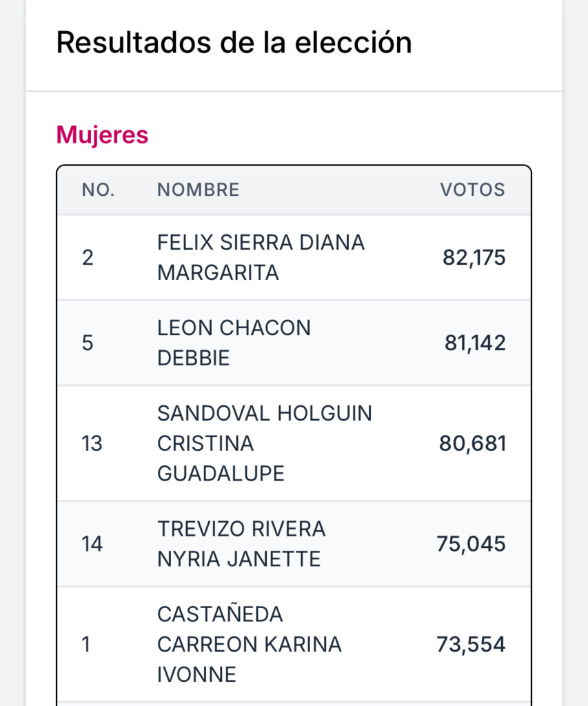
Task: Click the 75,045 votes value
Action: (471, 544)
